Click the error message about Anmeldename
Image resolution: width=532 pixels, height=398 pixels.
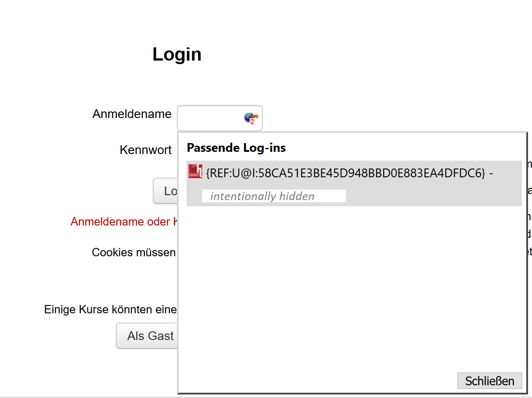(x=123, y=222)
